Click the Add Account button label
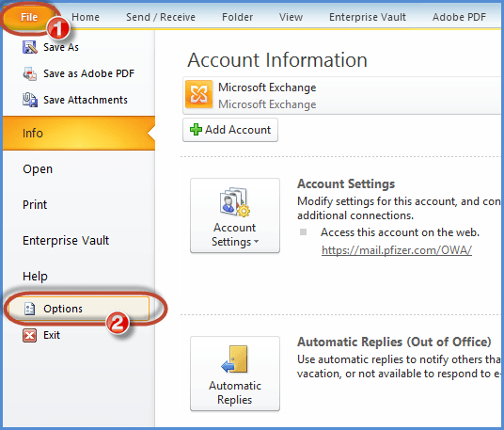 238,130
